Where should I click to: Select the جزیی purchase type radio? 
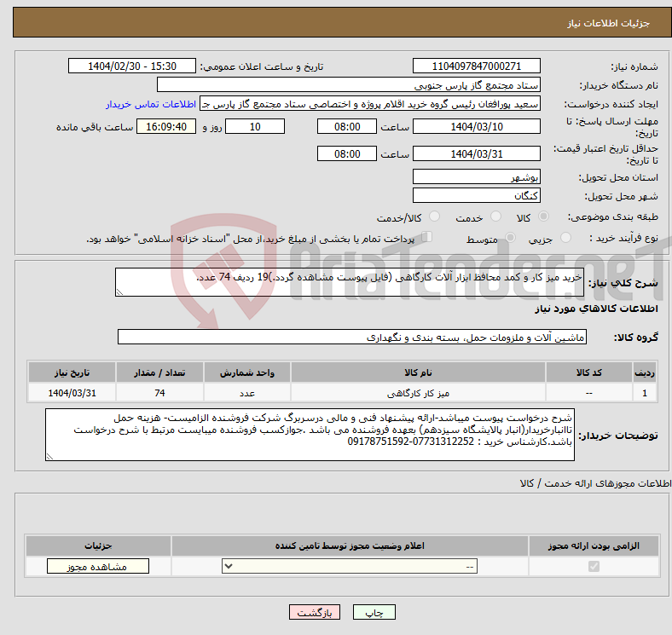(x=565, y=237)
